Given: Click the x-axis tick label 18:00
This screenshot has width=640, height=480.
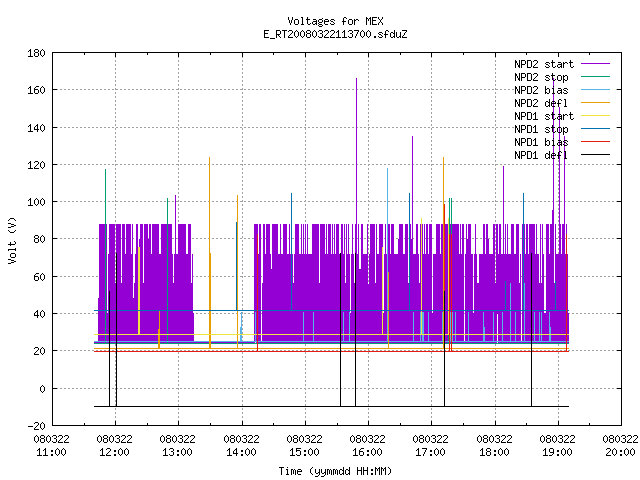Looking at the screenshot, I should [495, 452].
